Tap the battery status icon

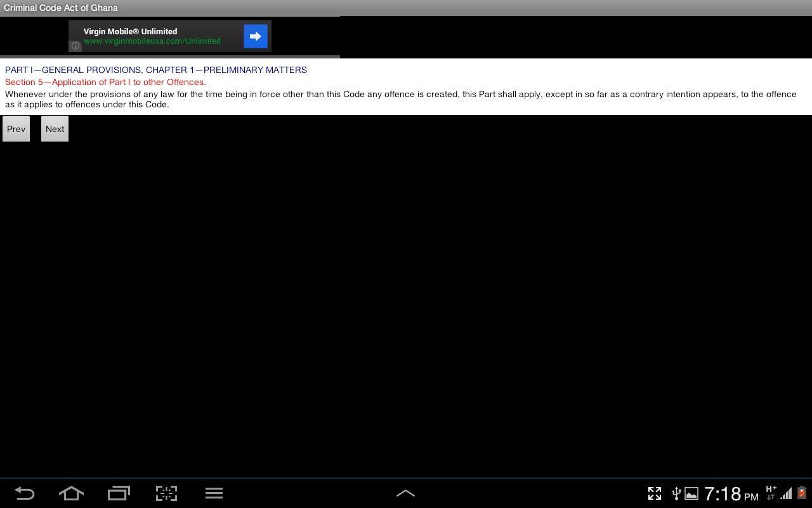[x=802, y=493]
